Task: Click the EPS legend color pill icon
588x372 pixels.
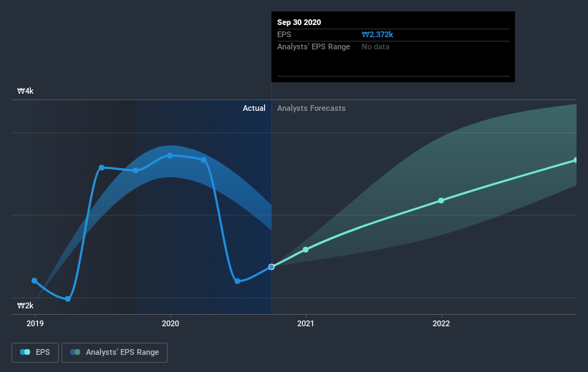Action: (x=25, y=352)
